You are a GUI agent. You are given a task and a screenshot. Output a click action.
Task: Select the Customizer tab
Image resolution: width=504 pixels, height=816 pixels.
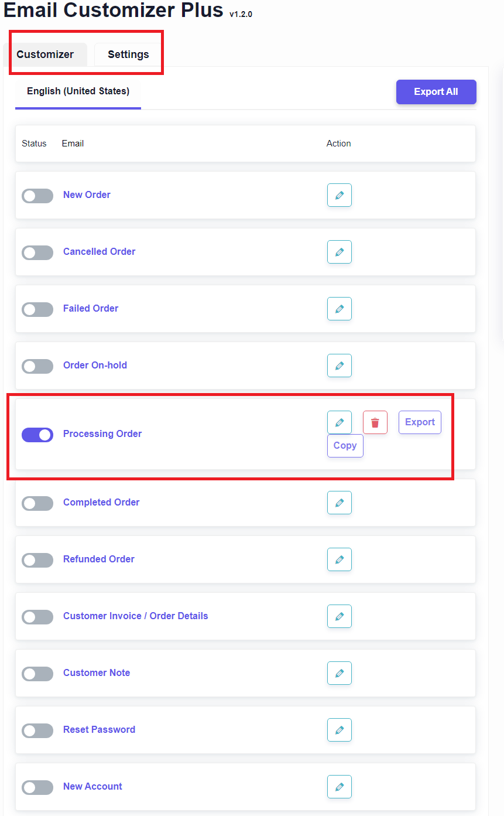[x=45, y=54]
